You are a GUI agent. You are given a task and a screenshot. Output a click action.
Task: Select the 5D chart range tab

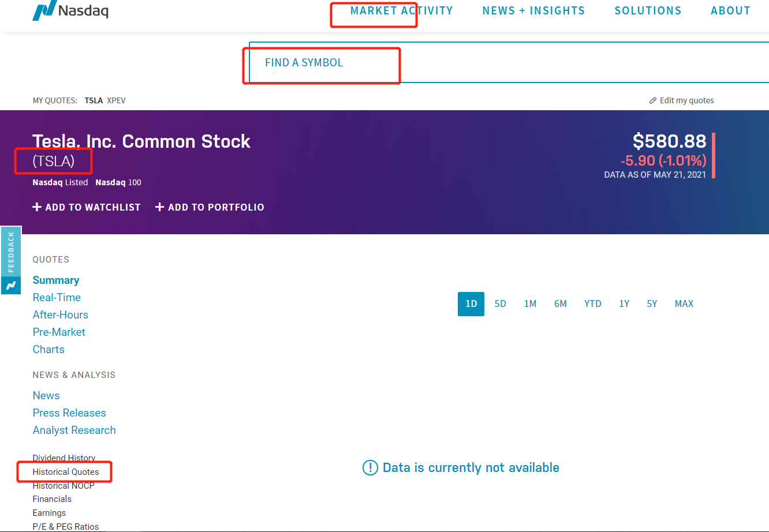tap(501, 304)
